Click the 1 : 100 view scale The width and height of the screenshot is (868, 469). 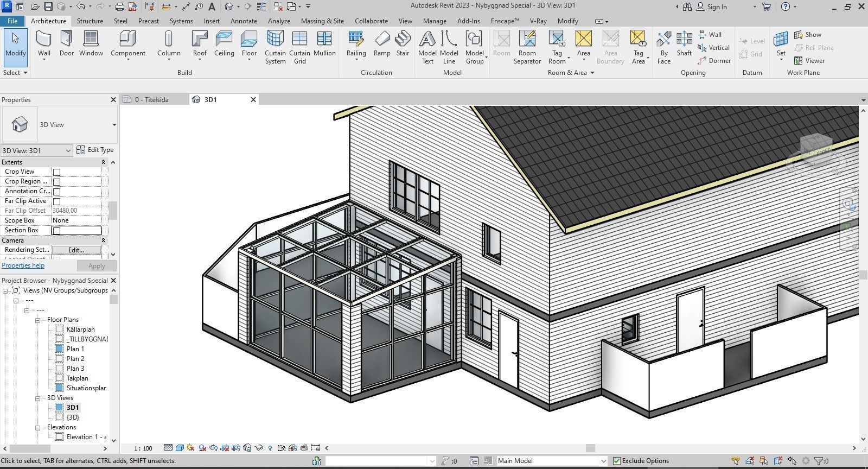[x=143, y=448]
